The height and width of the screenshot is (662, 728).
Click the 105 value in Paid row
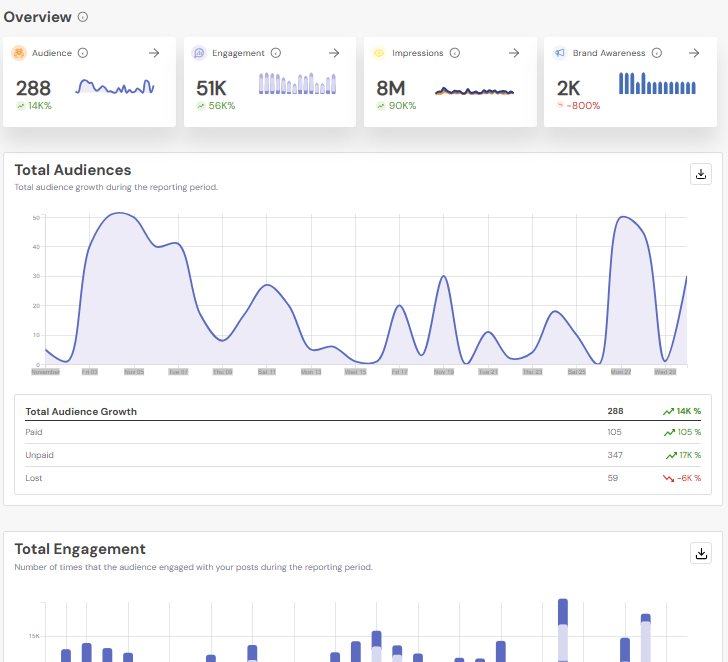coord(614,432)
